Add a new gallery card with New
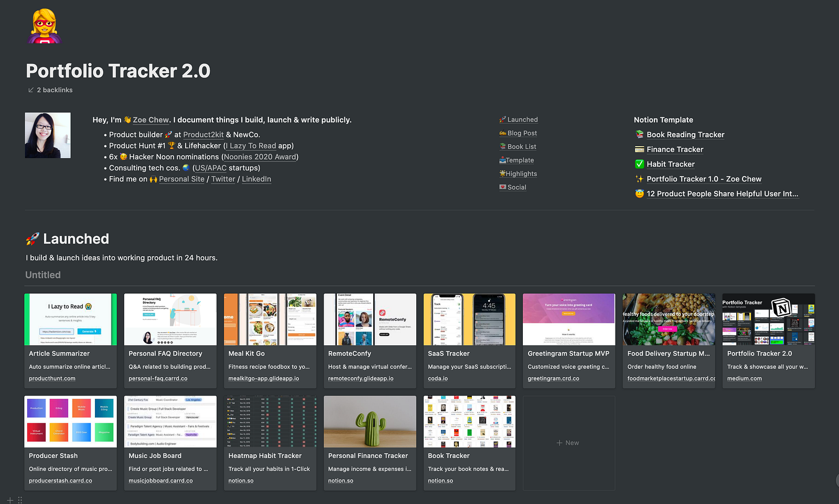Screen dimensions: 839x504 tap(568, 443)
